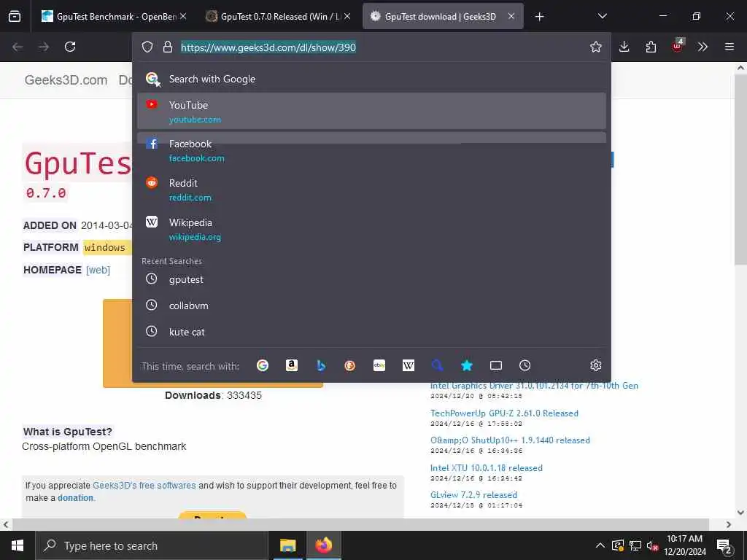Open the Downloads toolbar icon
The width and height of the screenshot is (747, 560).
click(624, 47)
